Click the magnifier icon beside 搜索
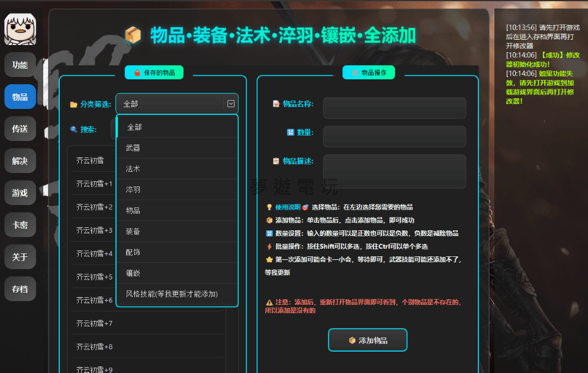 pos(73,129)
